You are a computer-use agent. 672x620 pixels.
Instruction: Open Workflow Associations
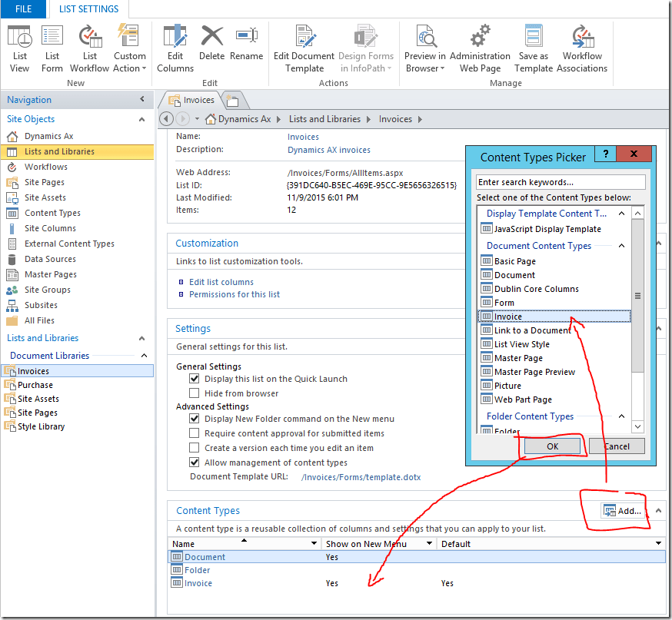582,46
